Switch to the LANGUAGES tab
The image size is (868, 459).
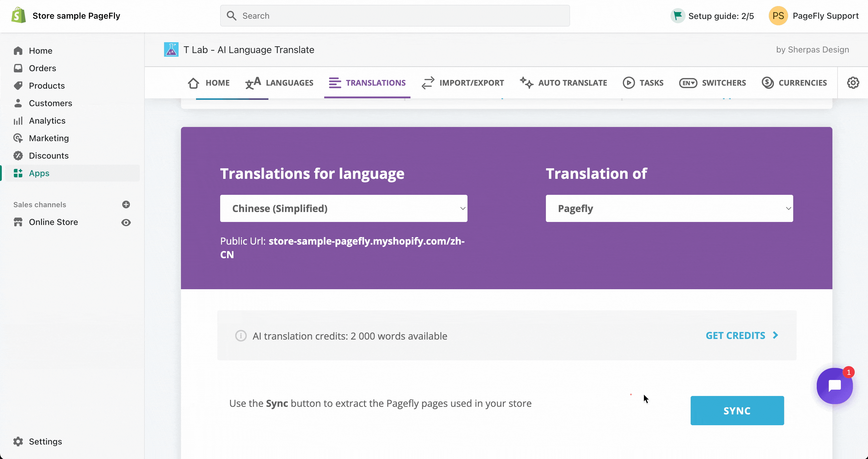[279, 83]
